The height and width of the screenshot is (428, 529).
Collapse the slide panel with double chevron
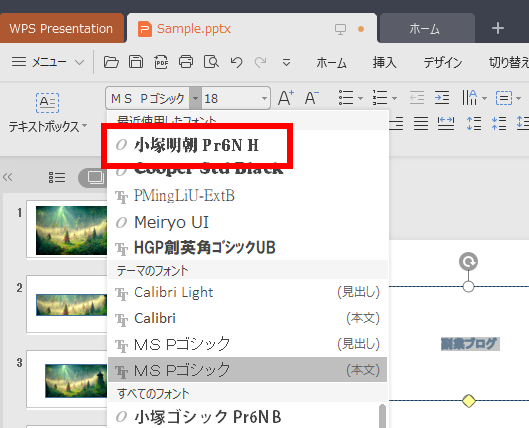7,177
